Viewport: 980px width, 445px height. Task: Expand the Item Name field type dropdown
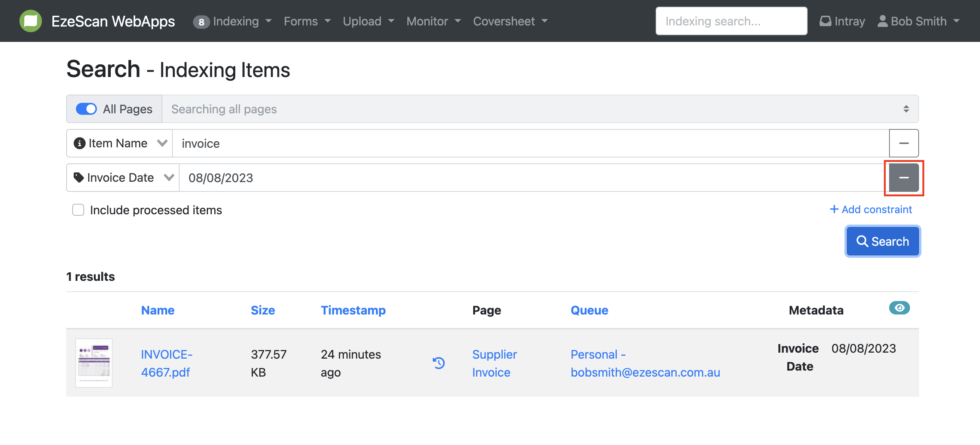pos(162,143)
